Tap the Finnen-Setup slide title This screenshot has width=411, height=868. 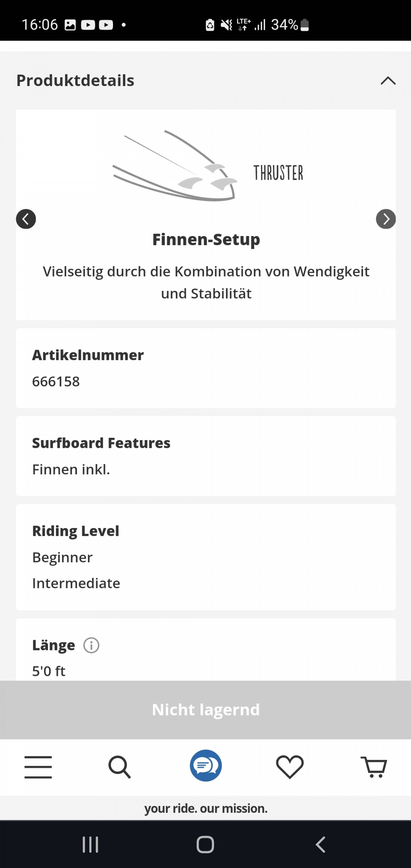pos(206,240)
